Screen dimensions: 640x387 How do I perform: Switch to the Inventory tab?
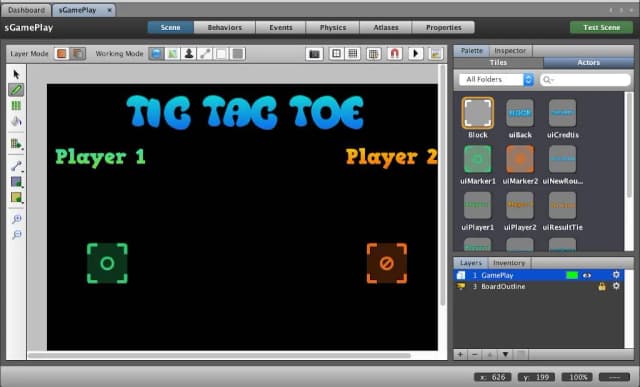pos(509,263)
